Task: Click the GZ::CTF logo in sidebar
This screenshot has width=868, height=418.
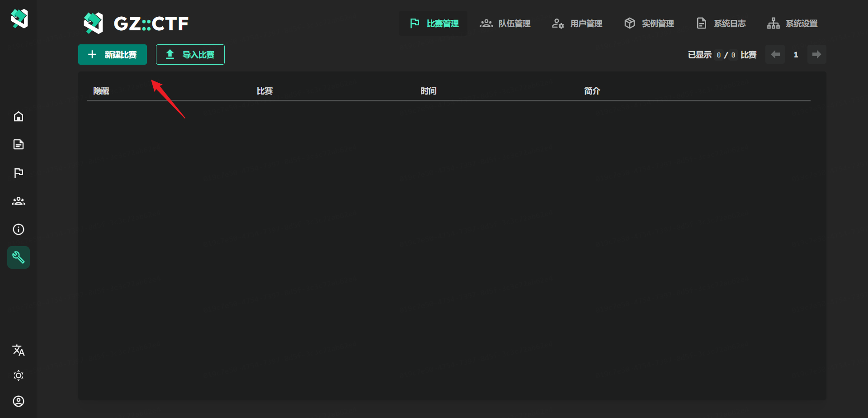Action: click(19, 19)
